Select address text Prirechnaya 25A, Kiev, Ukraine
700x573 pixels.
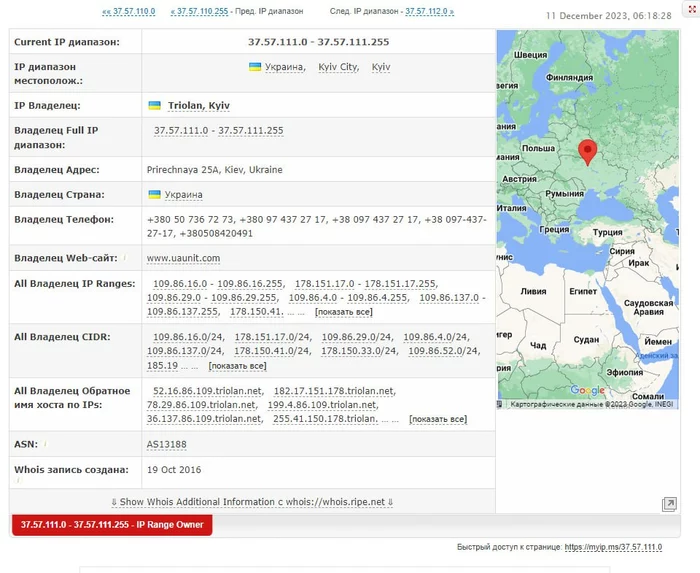(x=214, y=170)
